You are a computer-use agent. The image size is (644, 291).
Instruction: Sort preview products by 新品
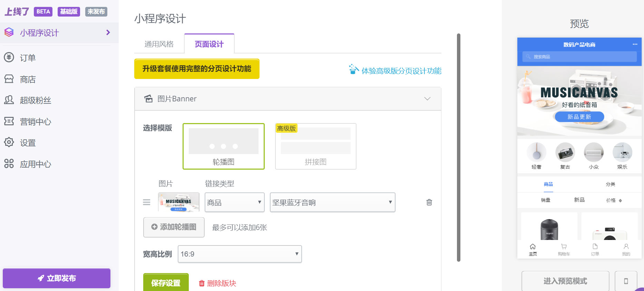(579, 200)
